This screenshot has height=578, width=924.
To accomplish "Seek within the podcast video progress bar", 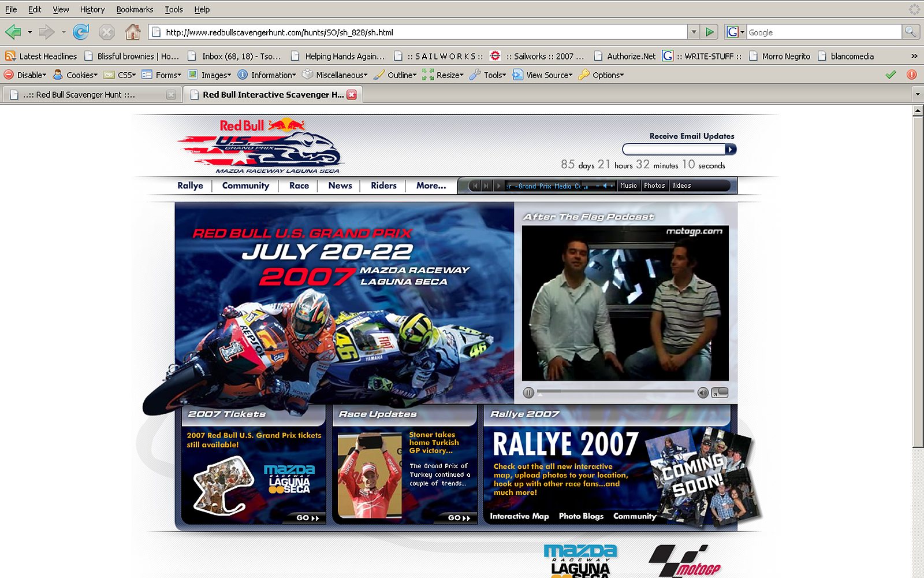I will [616, 392].
